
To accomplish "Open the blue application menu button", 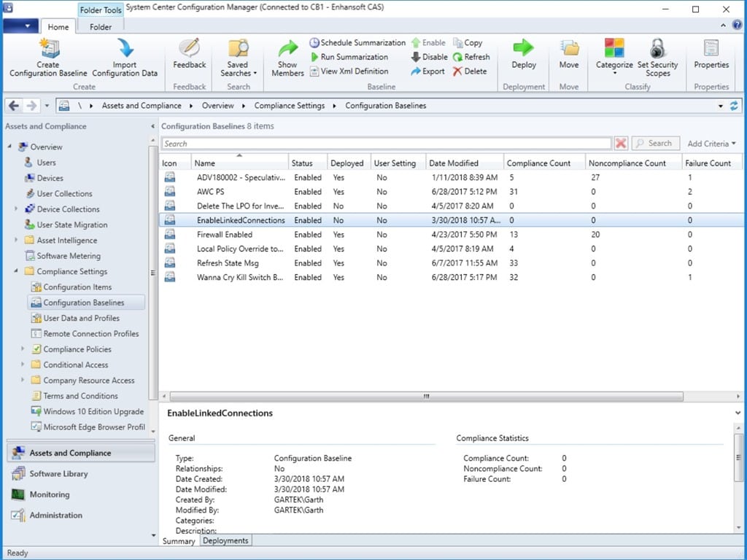I will (21, 26).
